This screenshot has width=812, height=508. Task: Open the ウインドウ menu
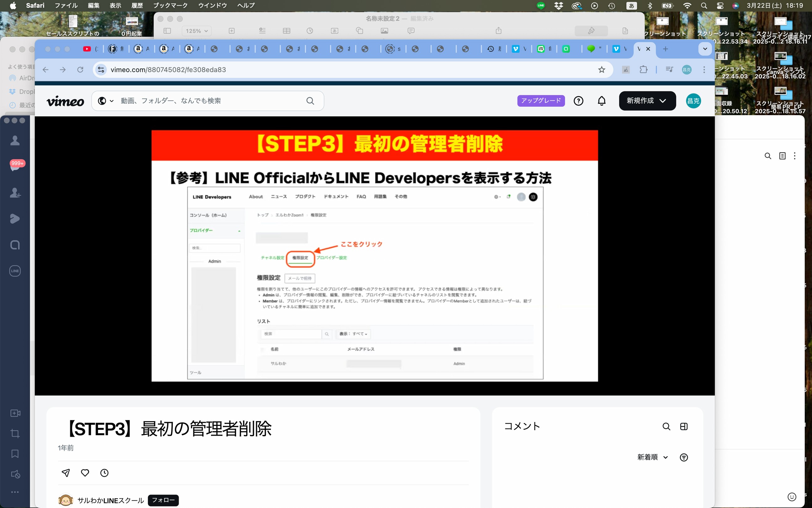[213, 5]
